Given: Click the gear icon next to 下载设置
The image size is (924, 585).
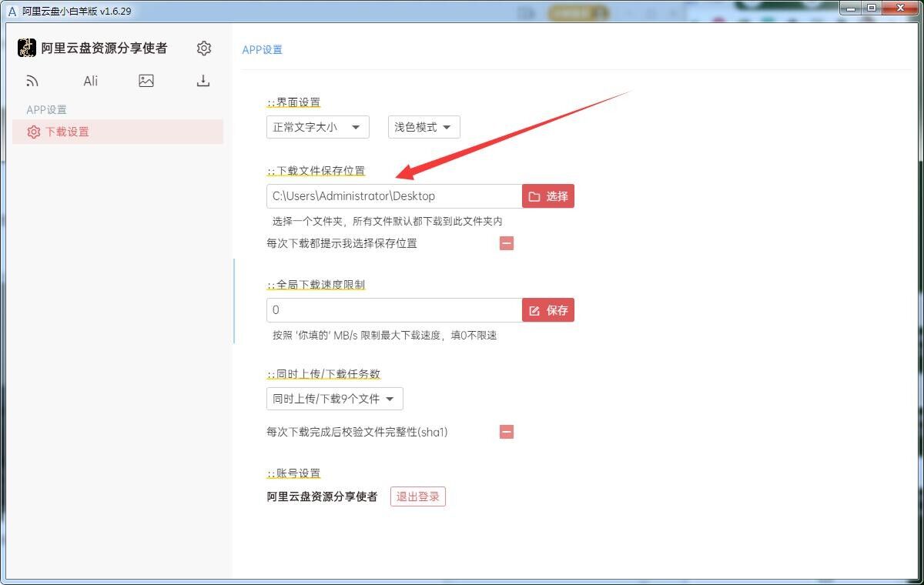Looking at the screenshot, I should click(x=33, y=132).
